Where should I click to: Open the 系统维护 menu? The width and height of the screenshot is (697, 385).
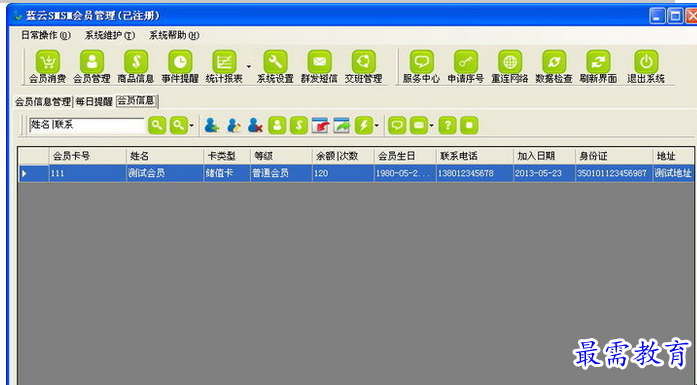[110, 35]
